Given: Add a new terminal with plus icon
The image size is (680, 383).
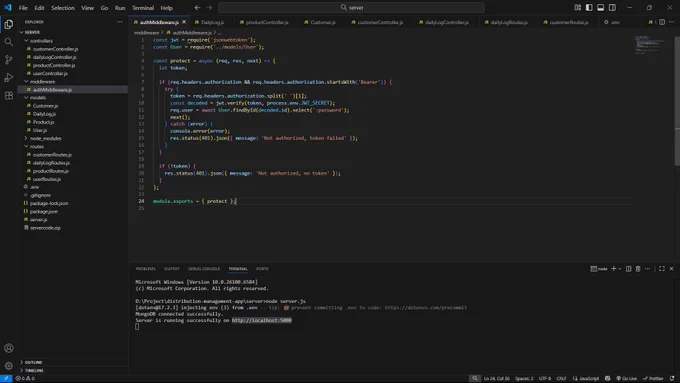Looking at the screenshot, I should point(614,268).
